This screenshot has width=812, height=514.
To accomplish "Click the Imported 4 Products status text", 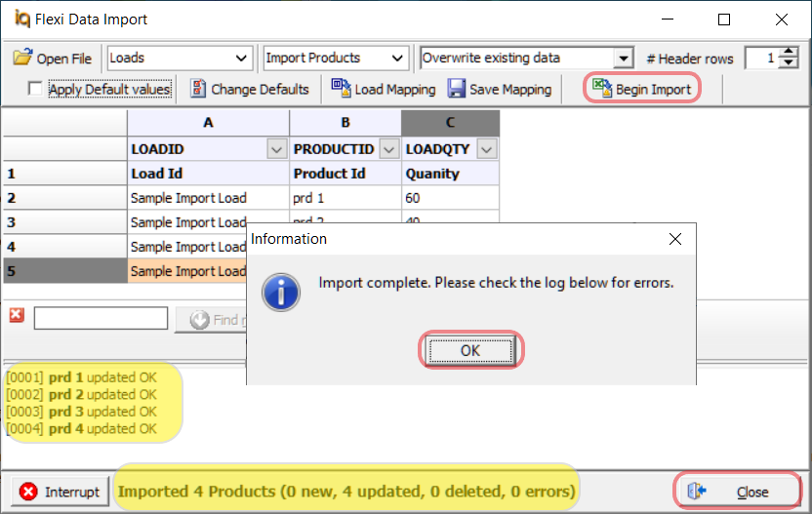I will pos(346,492).
